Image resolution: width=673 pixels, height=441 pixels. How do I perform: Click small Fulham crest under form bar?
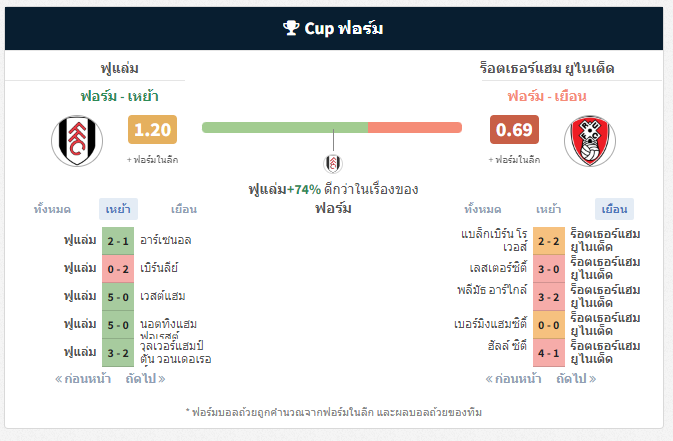point(333,163)
